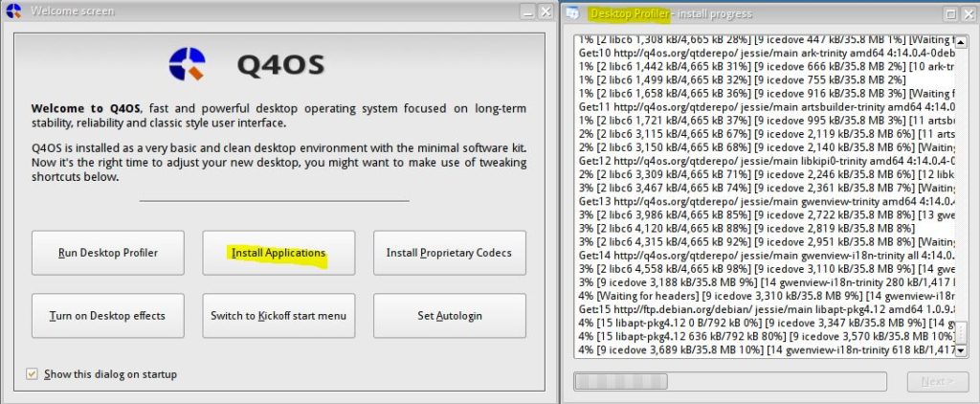980x404 pixels.
Task: Open Install Applications
Action: [x=278, y=253]
